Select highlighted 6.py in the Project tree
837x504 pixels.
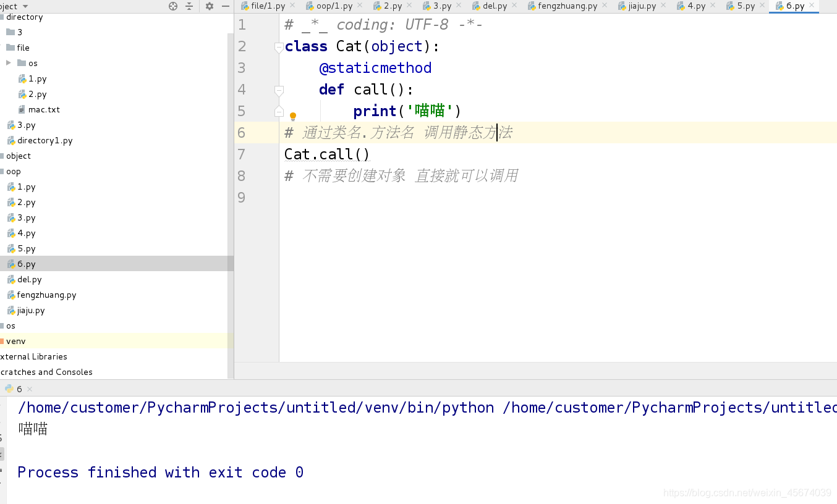click(x=26, y=264)
